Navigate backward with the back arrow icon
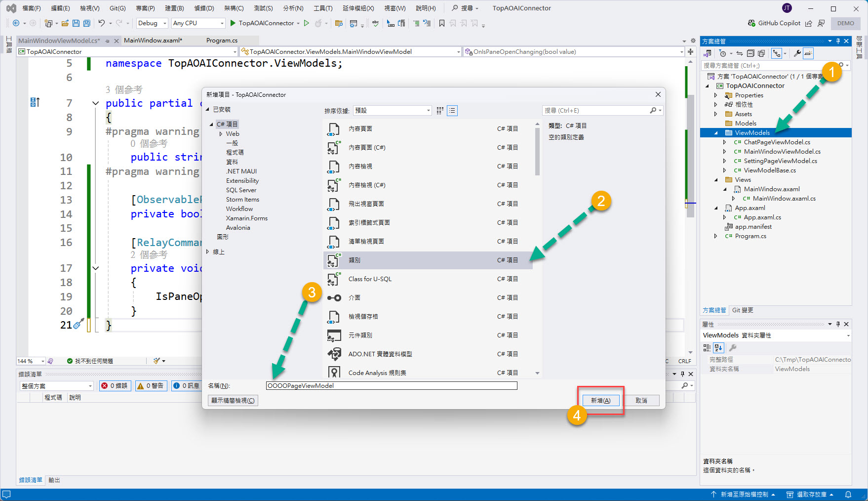 [16, 23]
